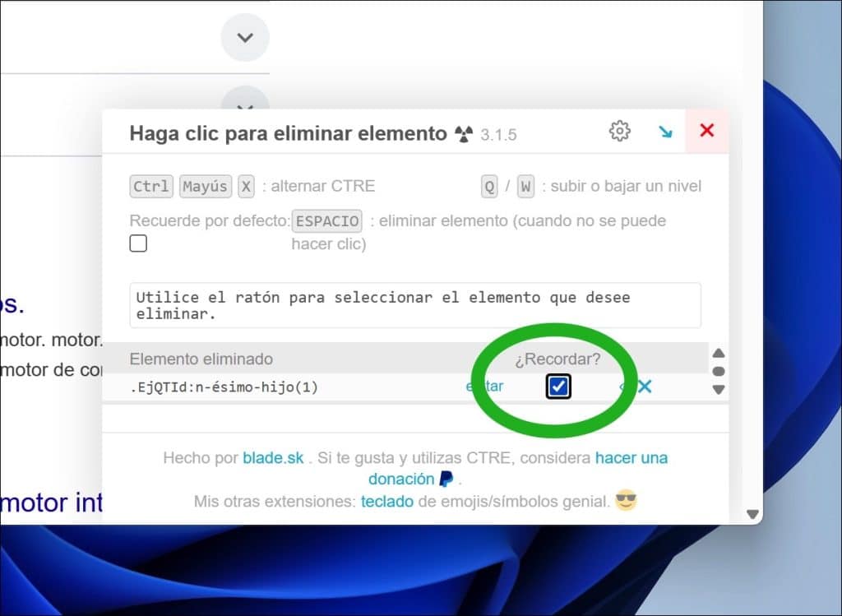The height and width of the screenshot is (616, 842).
Task: Click the '¿Recordar?' column header
Action: tap(558, 359)
